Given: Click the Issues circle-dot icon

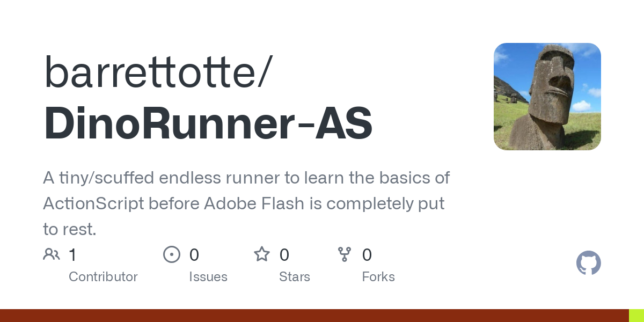Looking at the screenshot, I should click(172, 254).
